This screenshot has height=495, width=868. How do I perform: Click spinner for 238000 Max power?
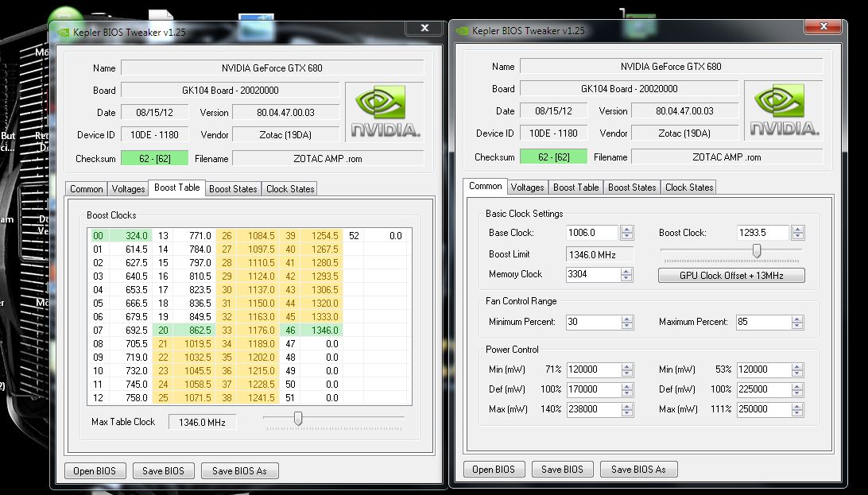[x=626, y=409]
